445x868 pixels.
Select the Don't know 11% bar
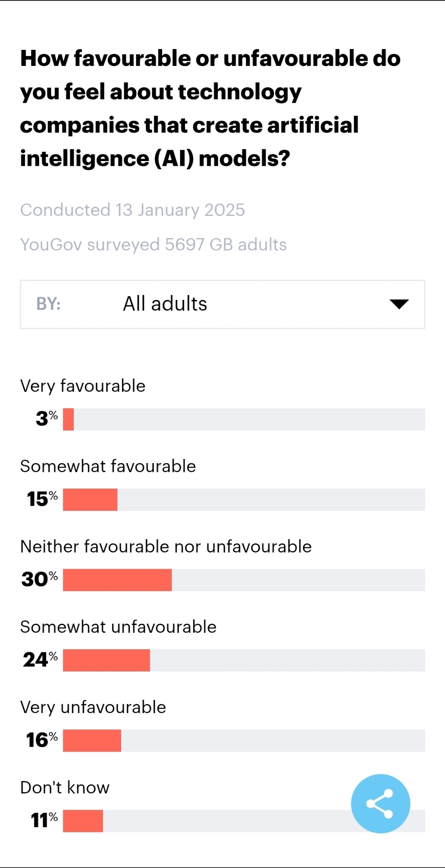coord(83,821)
